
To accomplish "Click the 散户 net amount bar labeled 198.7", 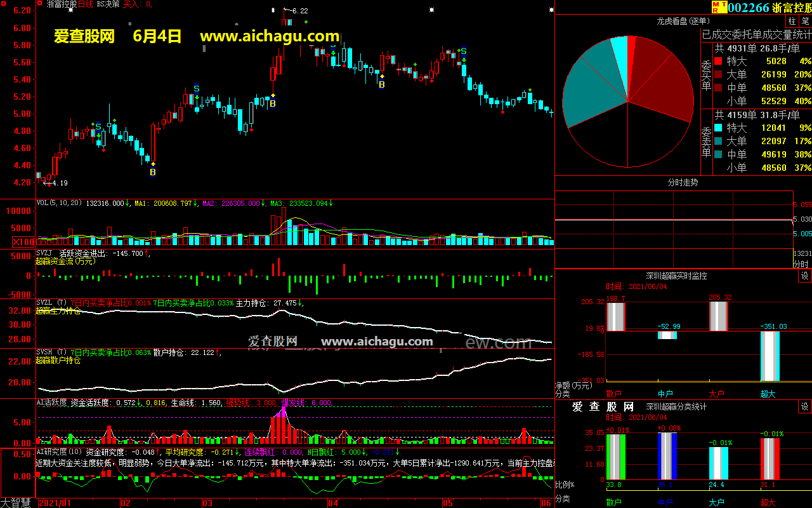I will (x=615, y=317).
